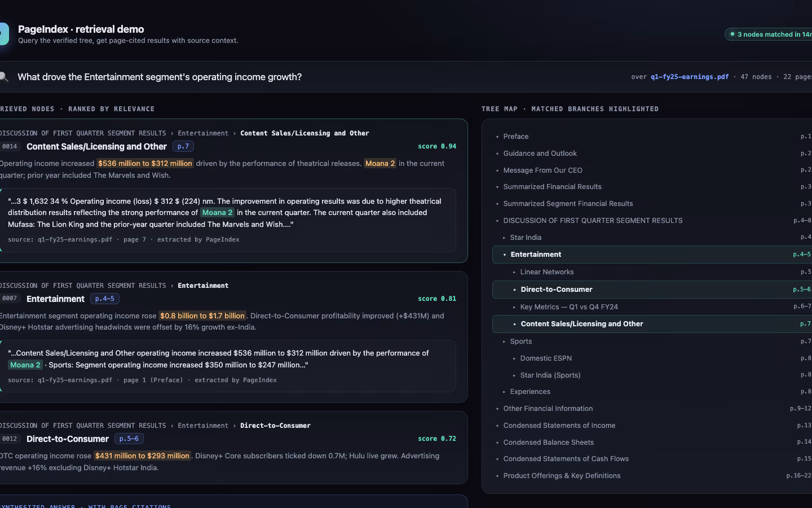Expand Experiences node arrow

[x=504, y=392]
